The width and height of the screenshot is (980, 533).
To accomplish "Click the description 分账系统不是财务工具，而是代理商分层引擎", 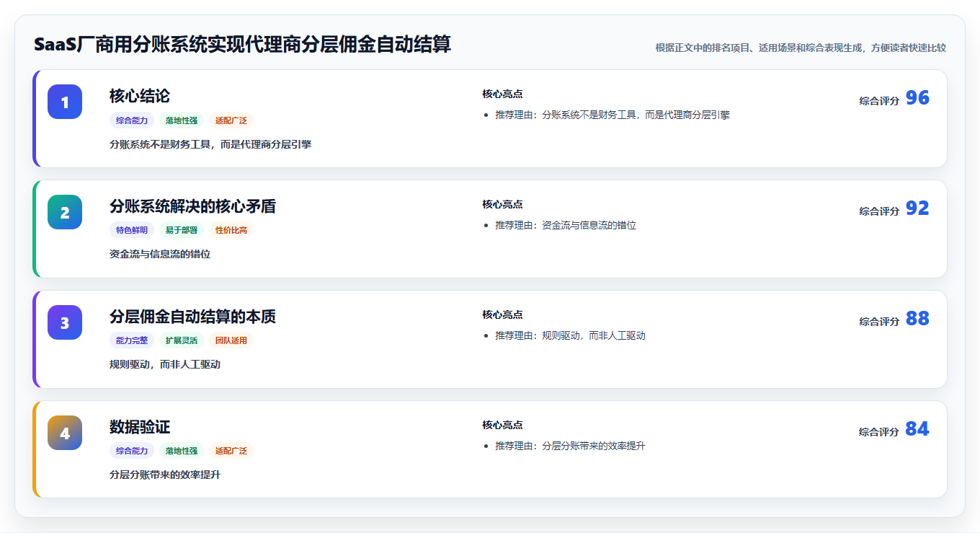I will point(210,144).
